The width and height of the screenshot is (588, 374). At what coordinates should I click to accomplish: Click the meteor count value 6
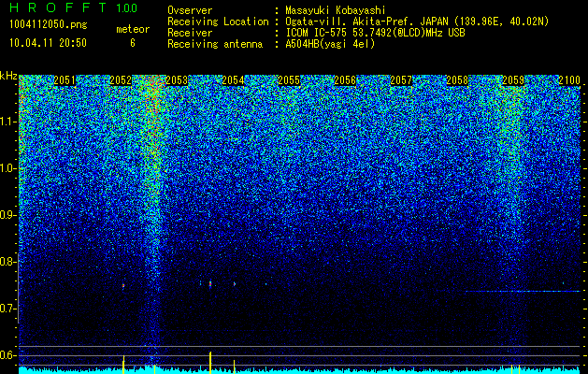133,43
